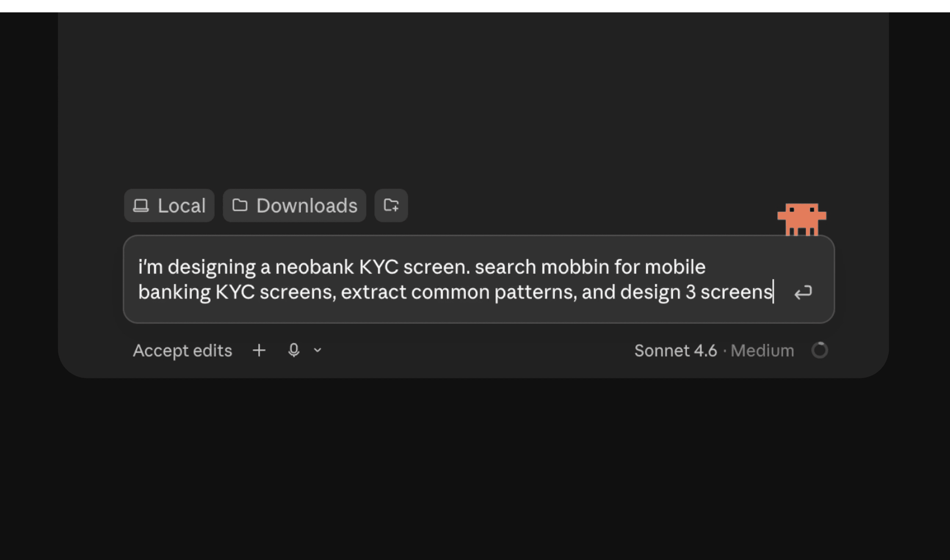Select the Local environment chip

[169, 205]
